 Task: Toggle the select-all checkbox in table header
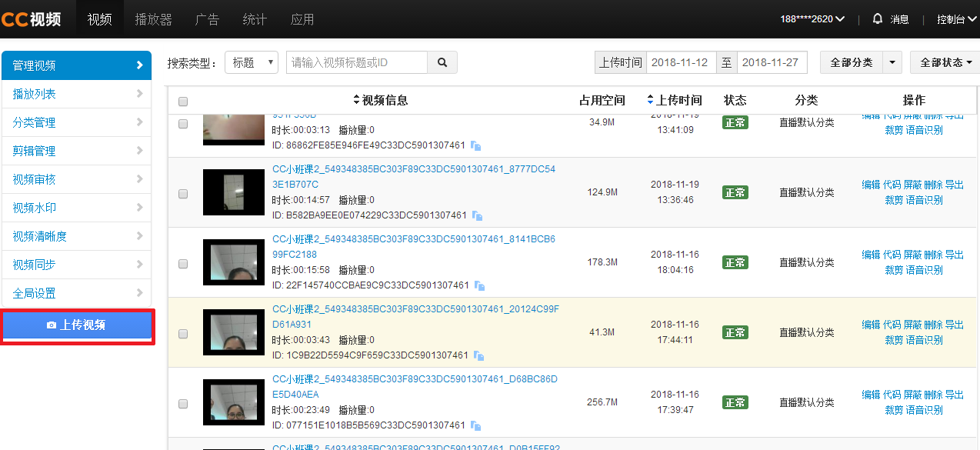click(183, 101)
